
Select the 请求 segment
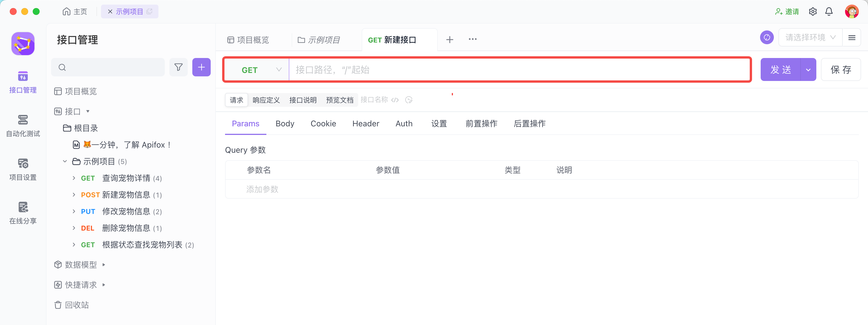(x=236, y=100)
